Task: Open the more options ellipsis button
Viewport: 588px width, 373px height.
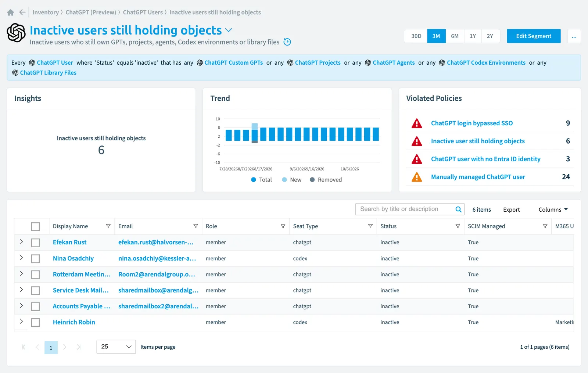Action: [574, 36]
